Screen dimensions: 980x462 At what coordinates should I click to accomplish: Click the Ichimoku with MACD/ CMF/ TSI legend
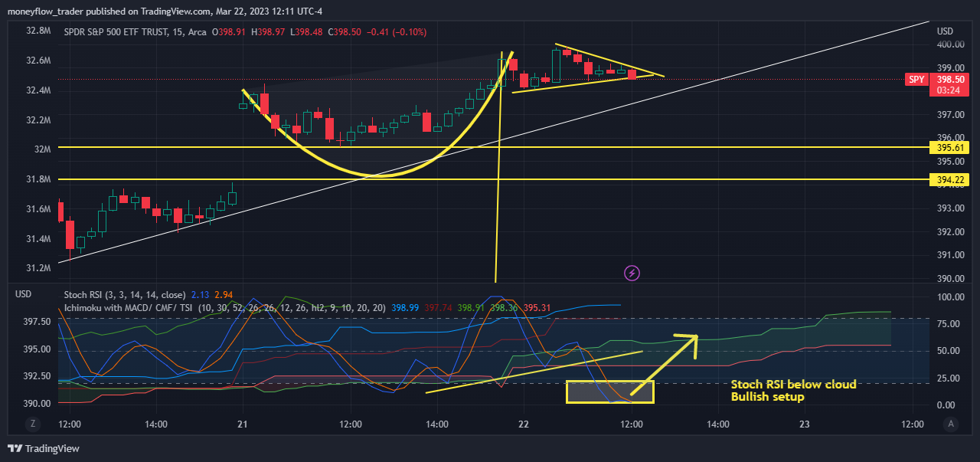[129, 307]
